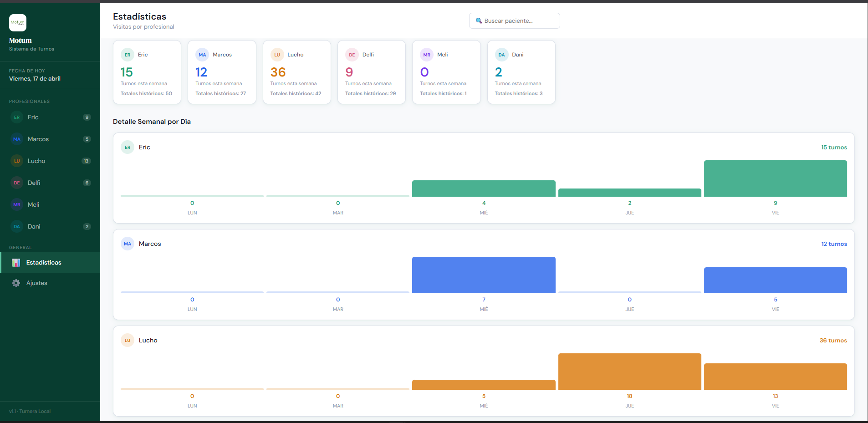Image resolution: width=868 pixels, height=423 pixels.
Task: Open Lucho's summary card with 36 turnos
Action: (296, 72)
